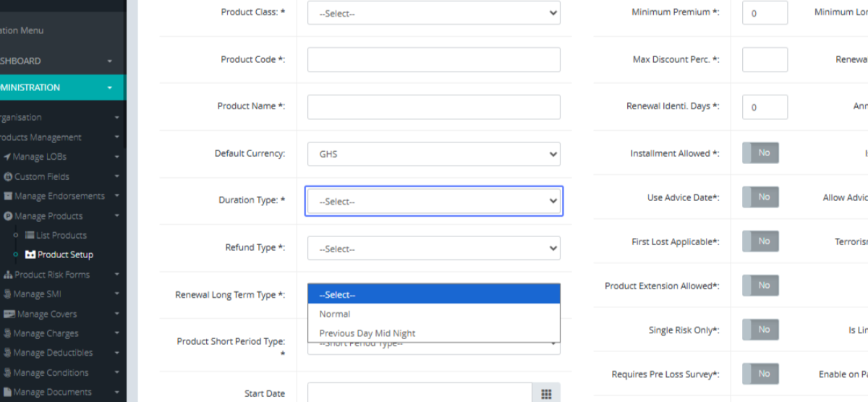The height and width of the screenshot is (402, 868).
Task: Select Previous Day Mid Night option
Action: (367, 333)
